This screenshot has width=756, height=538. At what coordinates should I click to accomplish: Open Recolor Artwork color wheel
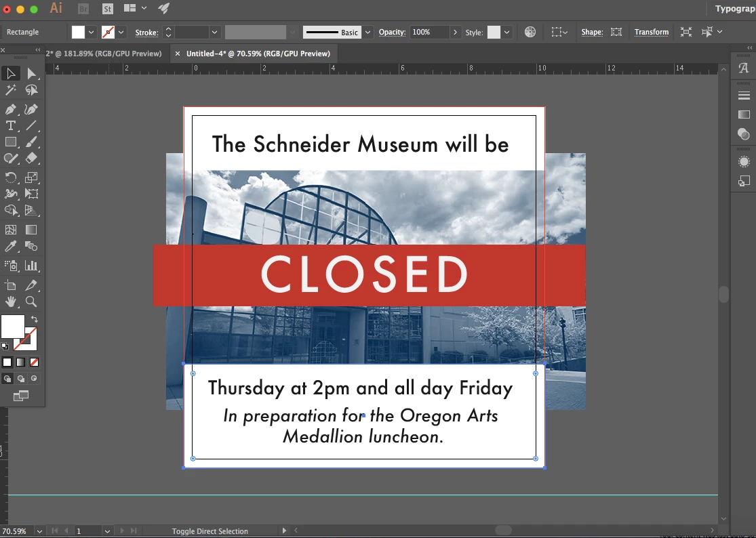point(530,33)
